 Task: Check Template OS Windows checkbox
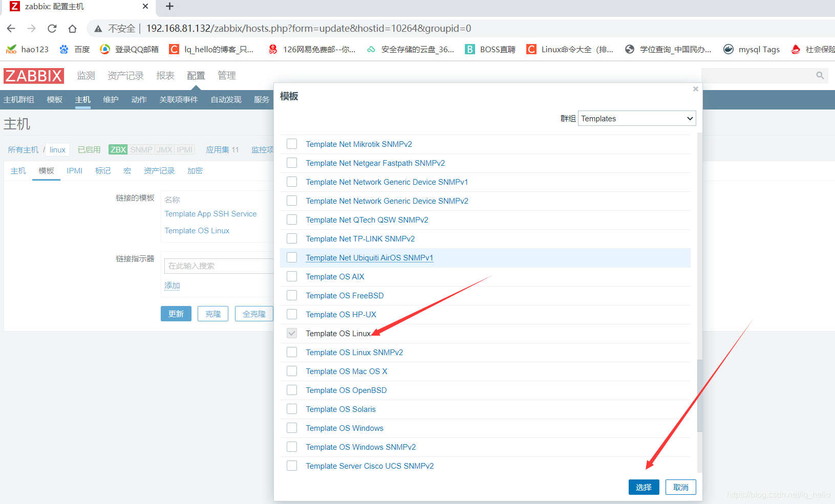point(292,428)
